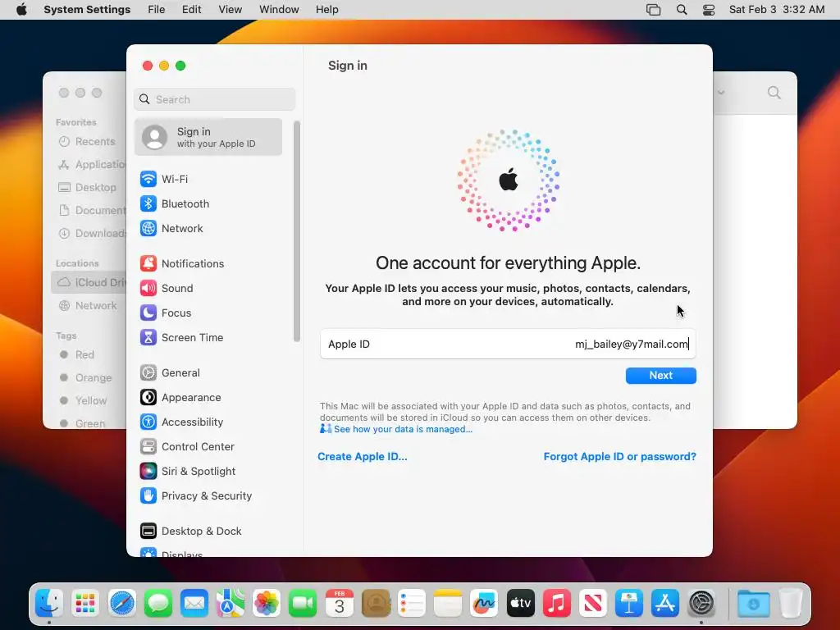
Task: Open News from the Dock
Action: click(592, 604)
